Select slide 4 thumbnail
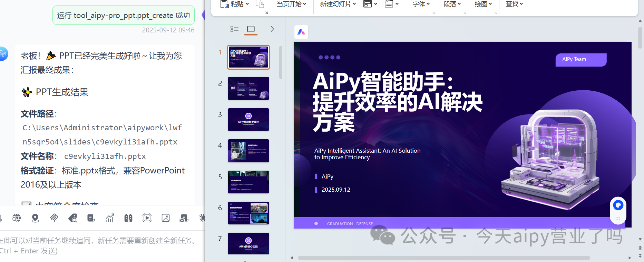The width and height of the screenshot is (644, 262). pyautogui.click(x=248, y=151)
